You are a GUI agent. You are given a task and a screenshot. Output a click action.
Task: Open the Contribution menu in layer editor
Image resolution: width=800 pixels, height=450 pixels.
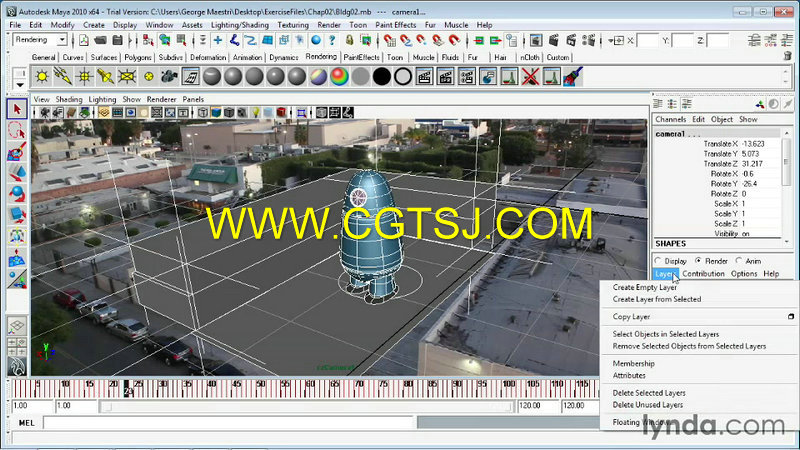[703, 274]
